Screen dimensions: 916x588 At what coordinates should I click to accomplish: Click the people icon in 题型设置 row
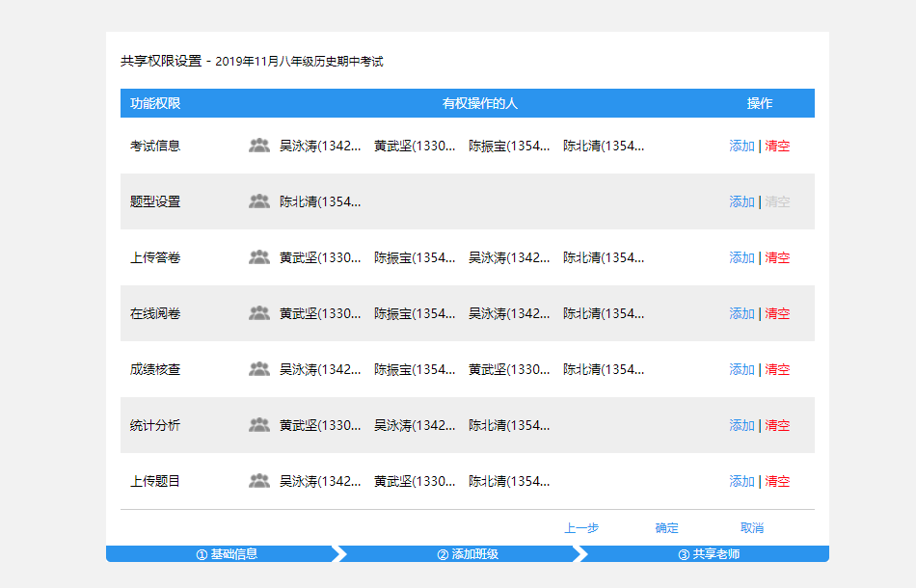pyautogui.click(x=258, y=201)
